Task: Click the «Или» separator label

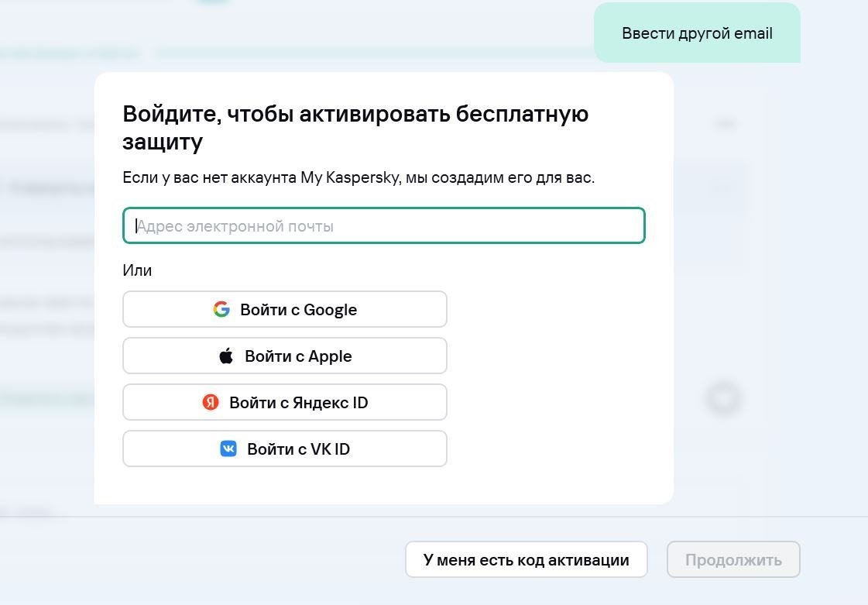Action: pos(137,270)
